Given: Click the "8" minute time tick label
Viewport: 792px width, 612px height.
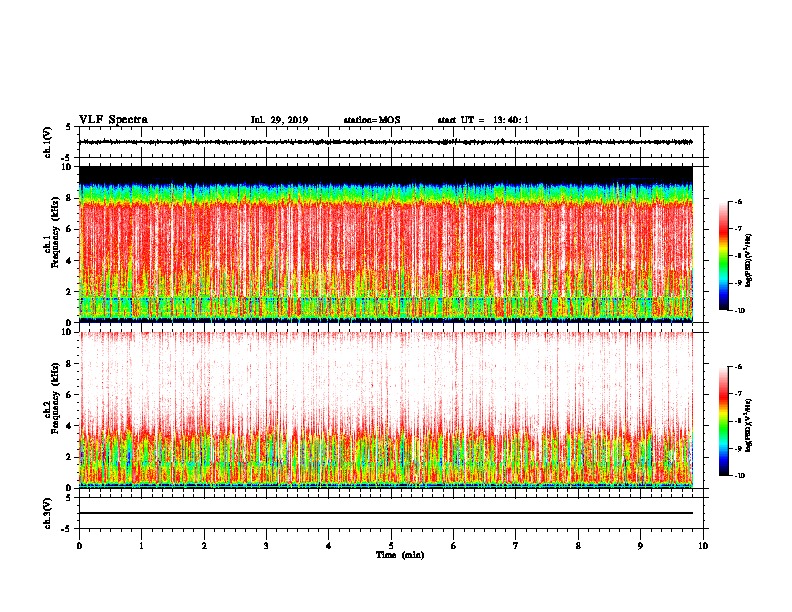Looking at the screenshot, I should 578,546.
